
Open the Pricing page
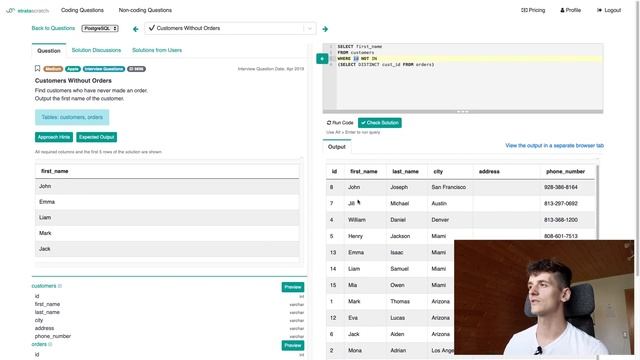[533, 10]
